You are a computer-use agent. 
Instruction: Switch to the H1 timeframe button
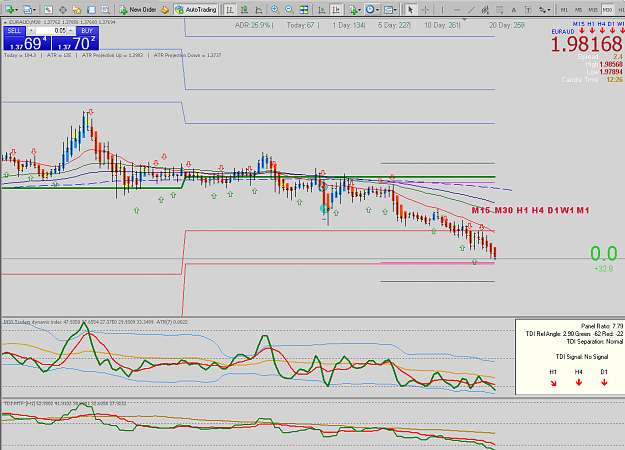click(620, 10)
